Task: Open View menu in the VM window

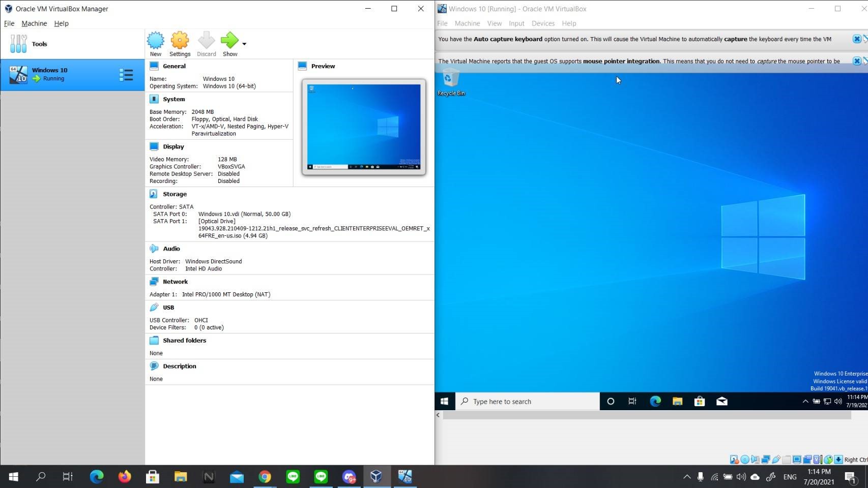Action: 494,23
